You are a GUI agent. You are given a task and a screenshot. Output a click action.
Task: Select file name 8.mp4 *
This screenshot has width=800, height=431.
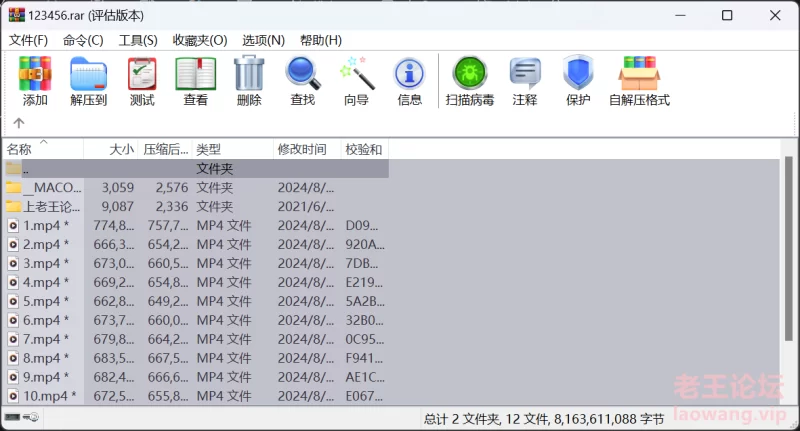coord(46,358)
